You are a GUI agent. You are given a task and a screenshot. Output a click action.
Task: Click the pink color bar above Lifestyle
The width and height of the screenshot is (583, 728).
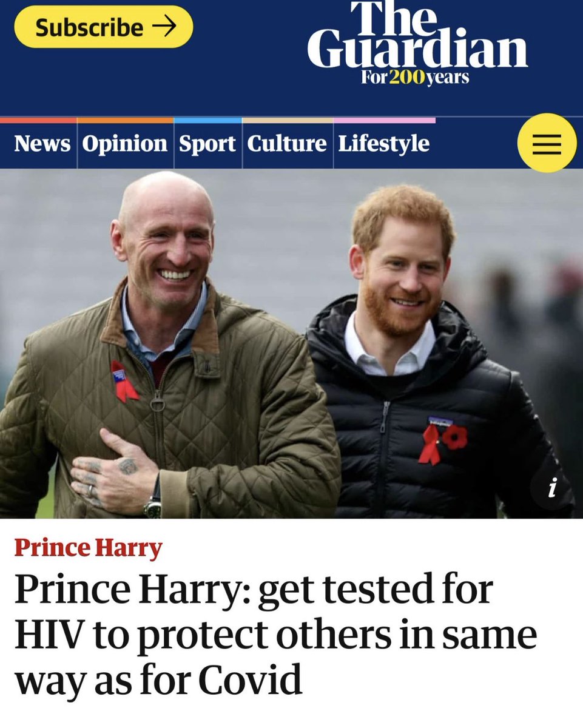[385, 120]
